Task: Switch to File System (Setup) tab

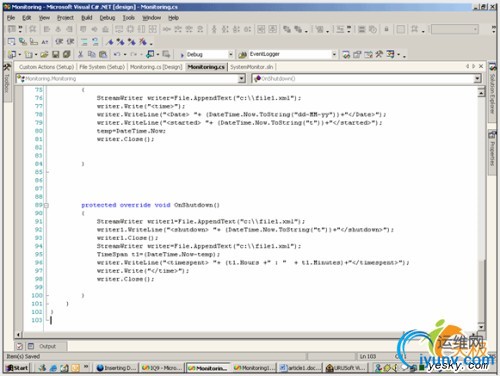Action: (x=102, y=67)
